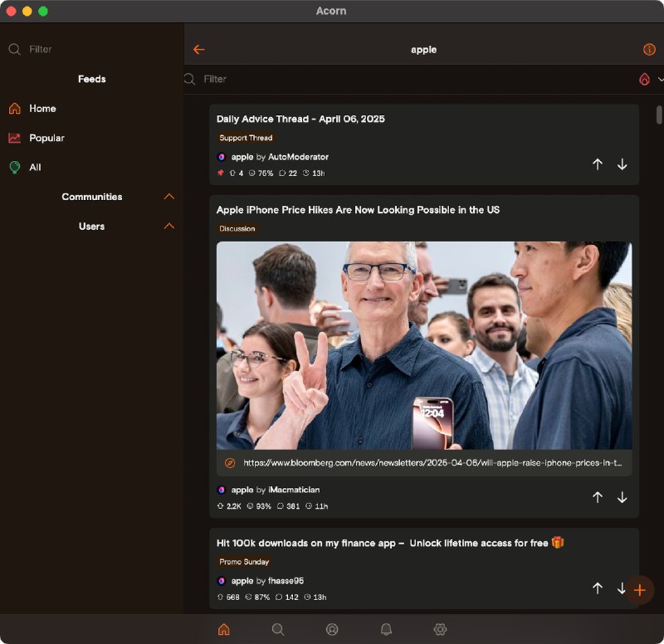Image resolution: width=664 pixels, height=644 pixels.
Task: Open Daily Advice Thread - April 06, 2025
Action: click(300, 119)
